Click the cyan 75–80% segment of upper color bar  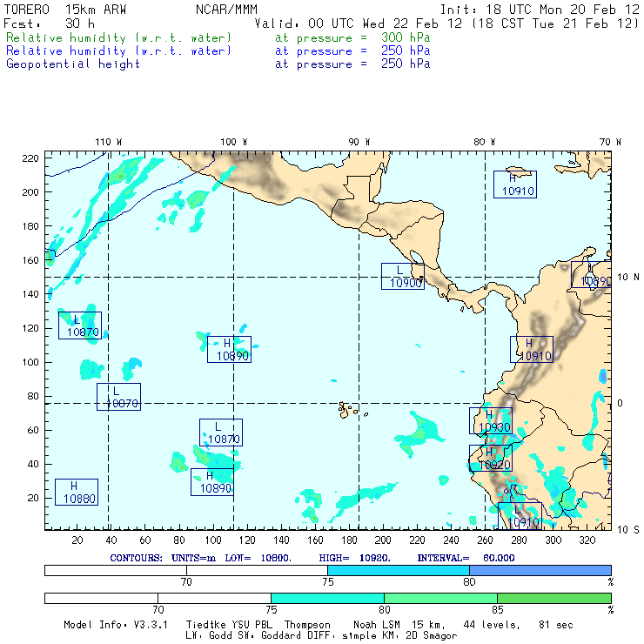pyautogui.click(x=399, y=570)
